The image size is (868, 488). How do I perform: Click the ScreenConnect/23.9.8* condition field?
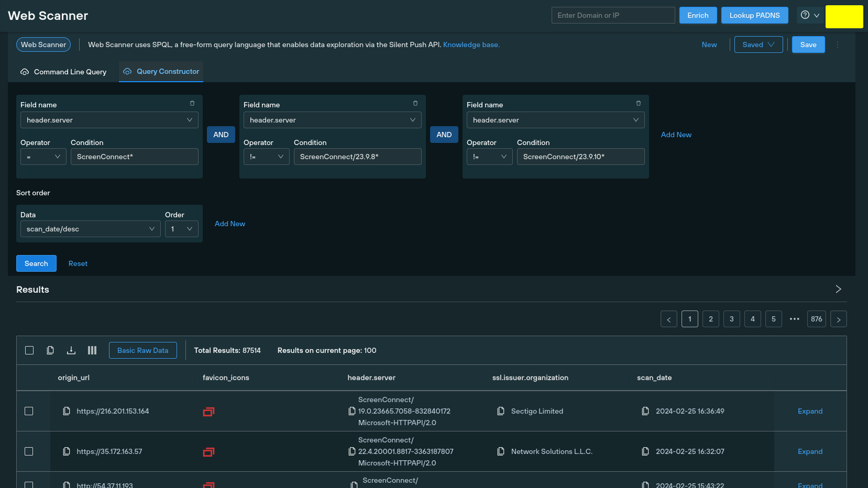358,157
